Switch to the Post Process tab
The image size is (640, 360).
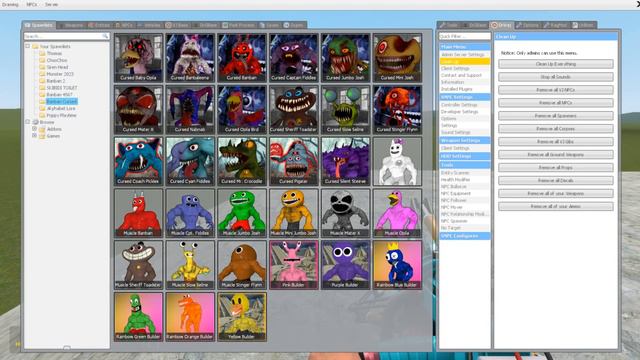coord(239,25)
